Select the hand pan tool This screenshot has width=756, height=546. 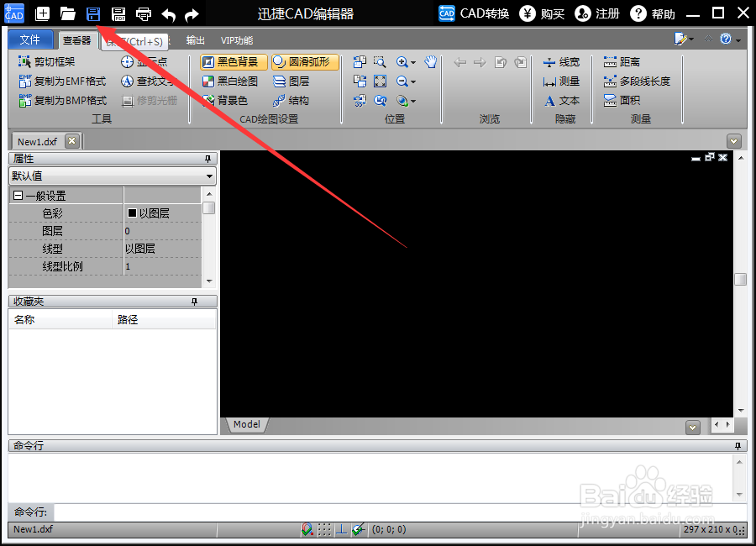(x=431, y=61)
